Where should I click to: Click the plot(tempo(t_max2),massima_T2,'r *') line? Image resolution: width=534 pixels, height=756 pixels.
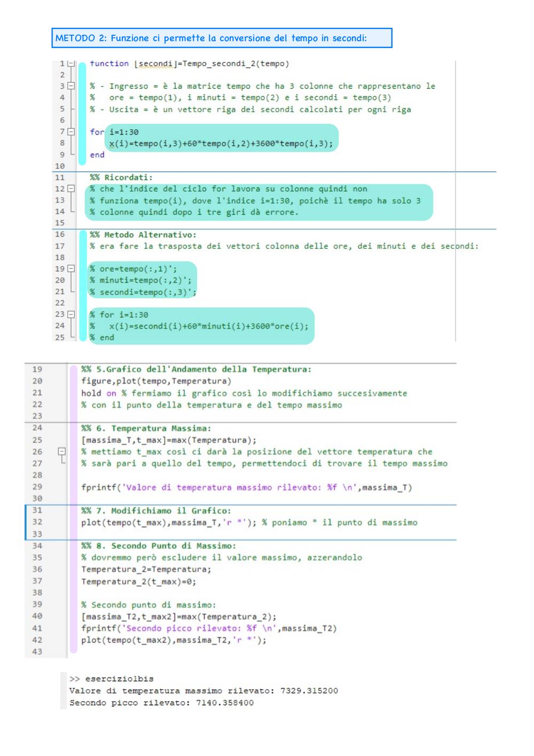174,640
